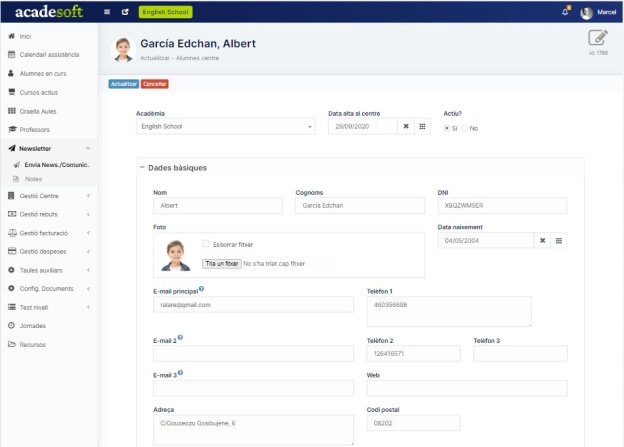The height and width of the screenshot is (447, 624).
Task: Open Calendari assistència in the sidebar
Action: click(49, 55)
